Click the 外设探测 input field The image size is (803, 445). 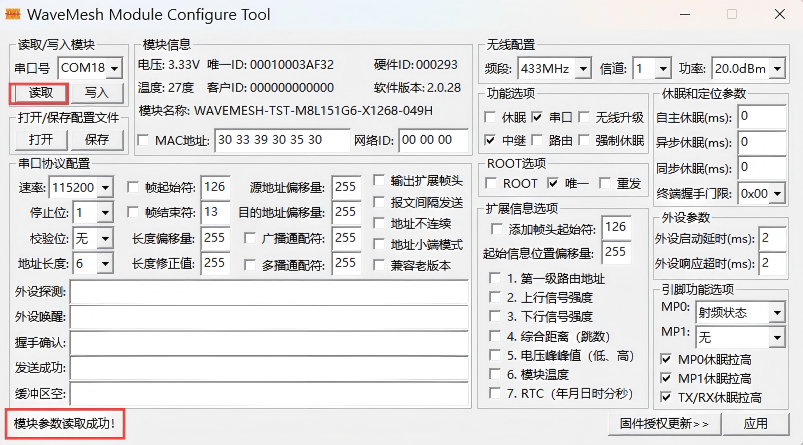click(269, 292)
